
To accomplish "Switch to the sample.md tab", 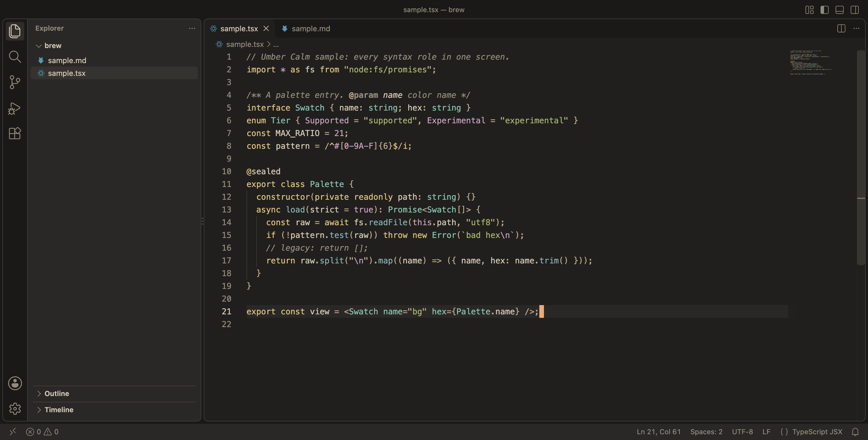I will (306, 29).
